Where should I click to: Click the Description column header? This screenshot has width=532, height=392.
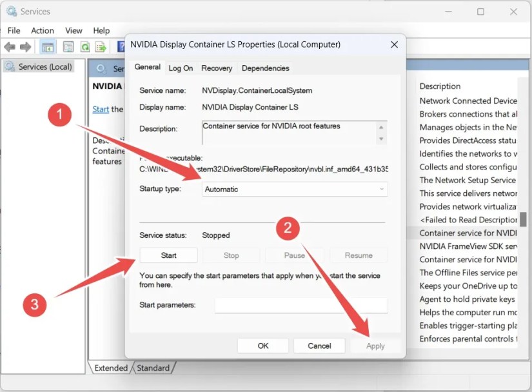point(440,86)
